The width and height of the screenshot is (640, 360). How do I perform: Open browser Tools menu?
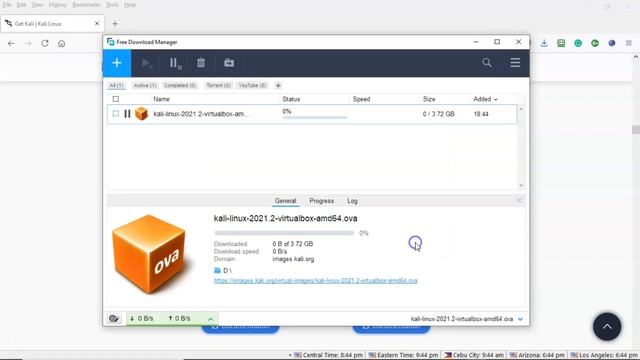112,5
